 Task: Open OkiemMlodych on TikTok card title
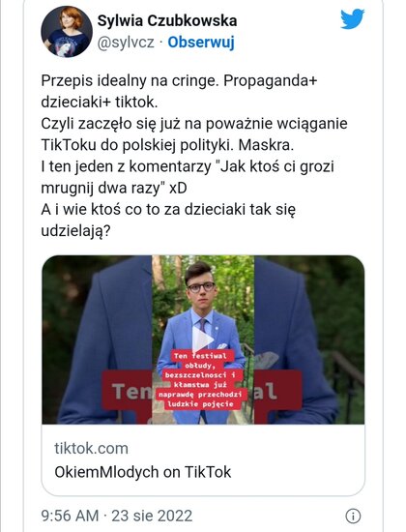(143, 472)
